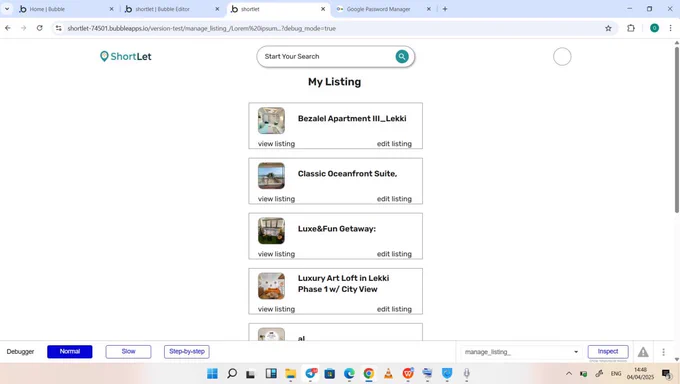Click the Classic Oceanfront Suite title

click(x=347, y=174)
